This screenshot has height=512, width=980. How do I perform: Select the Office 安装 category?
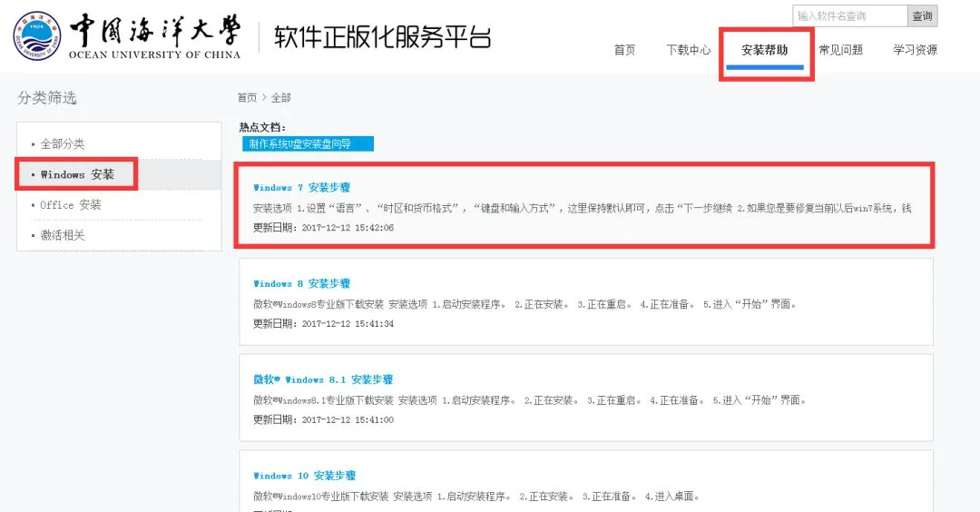tap(71, 205)
